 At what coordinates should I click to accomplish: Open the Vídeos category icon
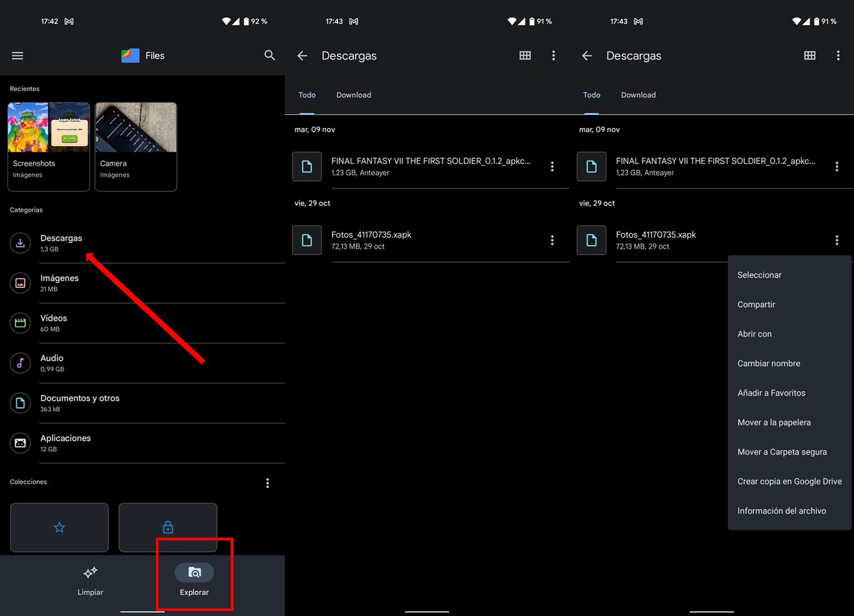tap(20, 323)
